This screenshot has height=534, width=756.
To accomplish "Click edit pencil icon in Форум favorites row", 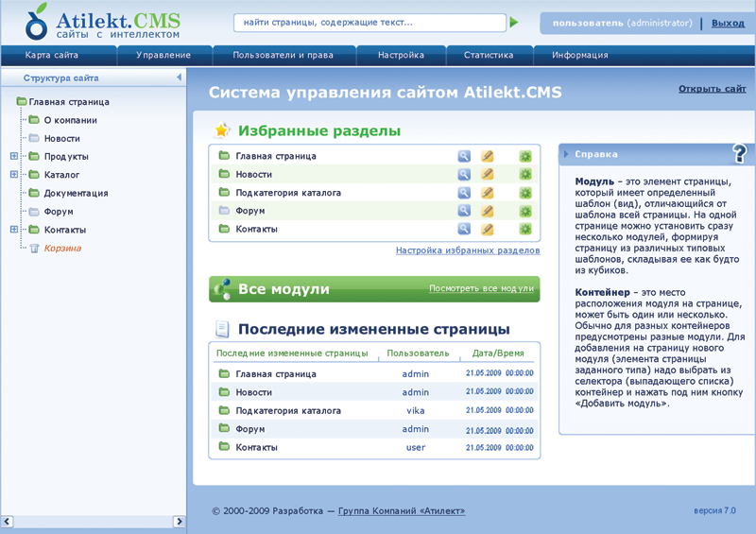I will 488,211.
